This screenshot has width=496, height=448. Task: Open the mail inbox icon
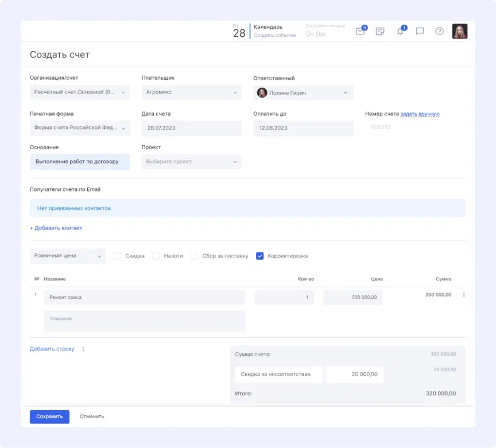(x=360, y=32)
